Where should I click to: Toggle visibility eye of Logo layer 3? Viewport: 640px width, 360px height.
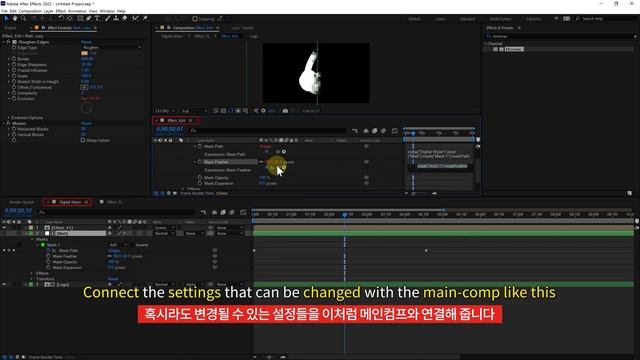tap(4, 284)
